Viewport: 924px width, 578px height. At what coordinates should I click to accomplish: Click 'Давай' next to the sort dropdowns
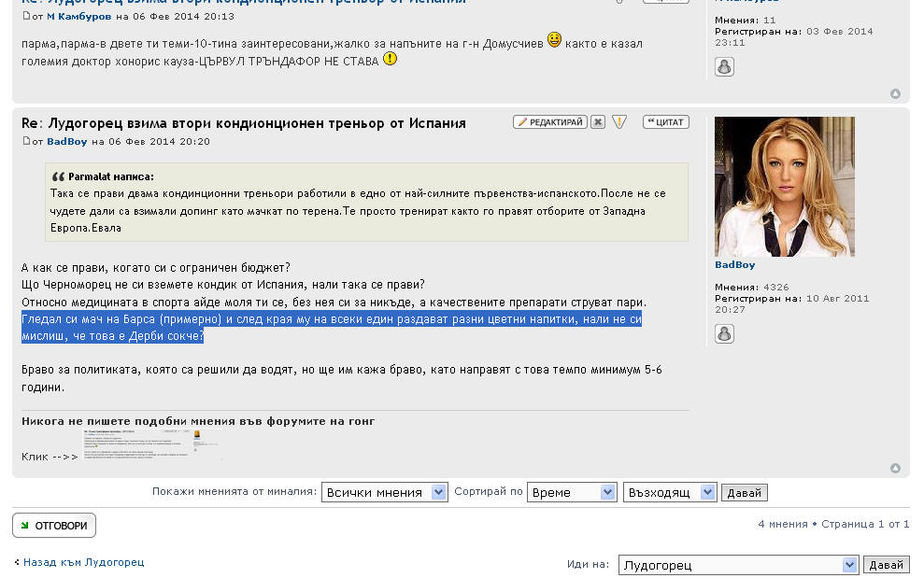745,492
